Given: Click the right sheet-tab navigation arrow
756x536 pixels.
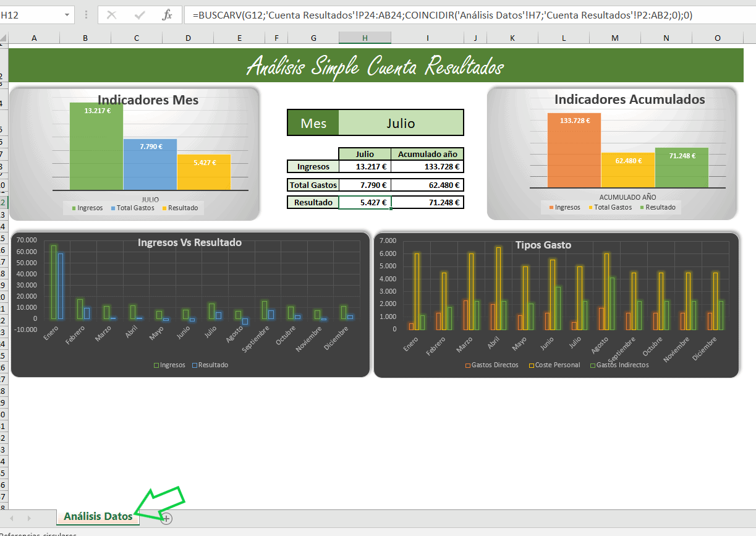Looking at the screenshot, I should (29, 518).
